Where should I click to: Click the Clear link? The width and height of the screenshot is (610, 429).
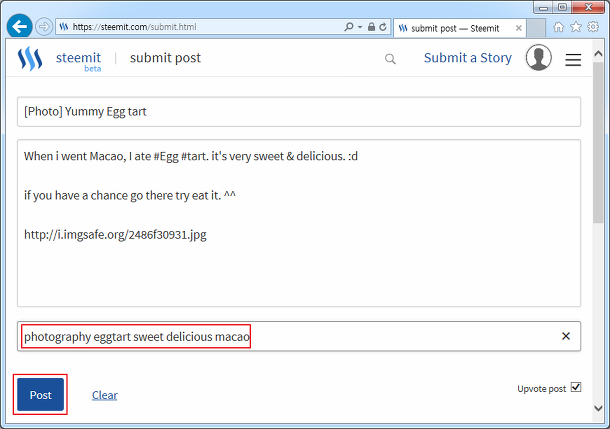point(104,395)
